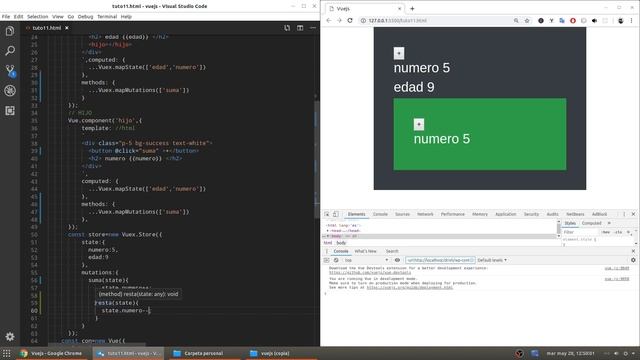
Task: Open the Chrome three-dot menu
Action: [631, 20]
